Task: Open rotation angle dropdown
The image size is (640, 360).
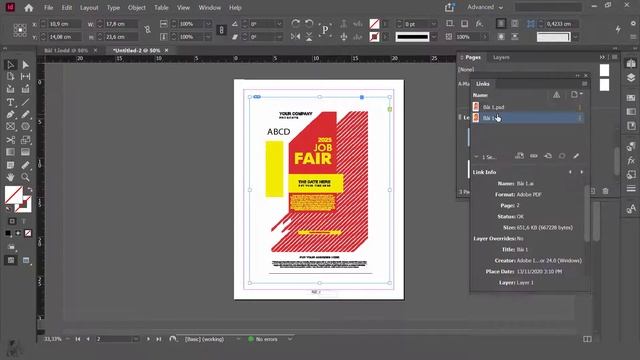Action: (279, 24)
